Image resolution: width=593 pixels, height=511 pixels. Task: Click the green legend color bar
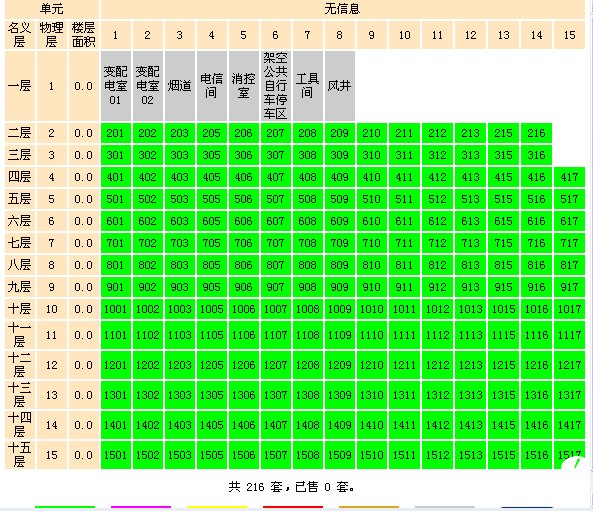coord(65,507)
